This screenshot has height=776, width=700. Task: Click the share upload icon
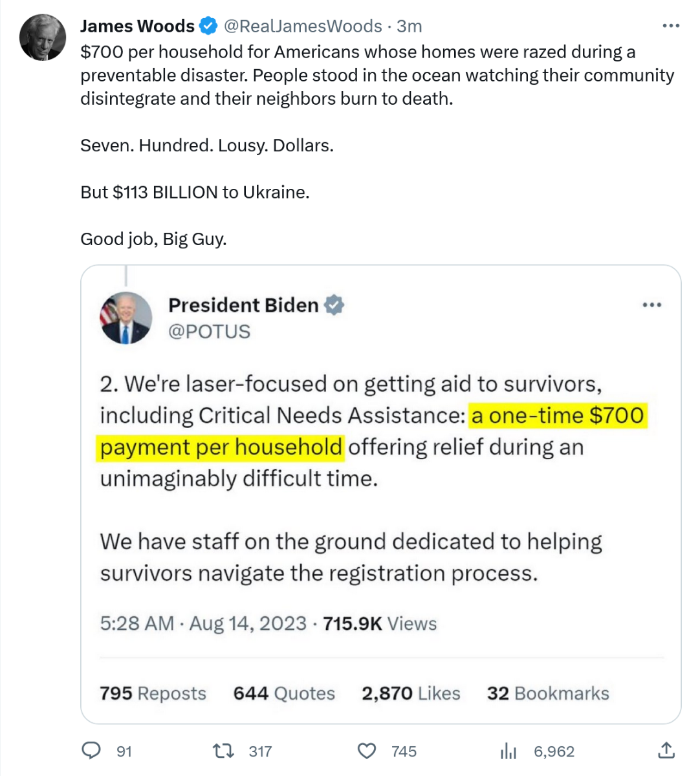click(666, 750)
